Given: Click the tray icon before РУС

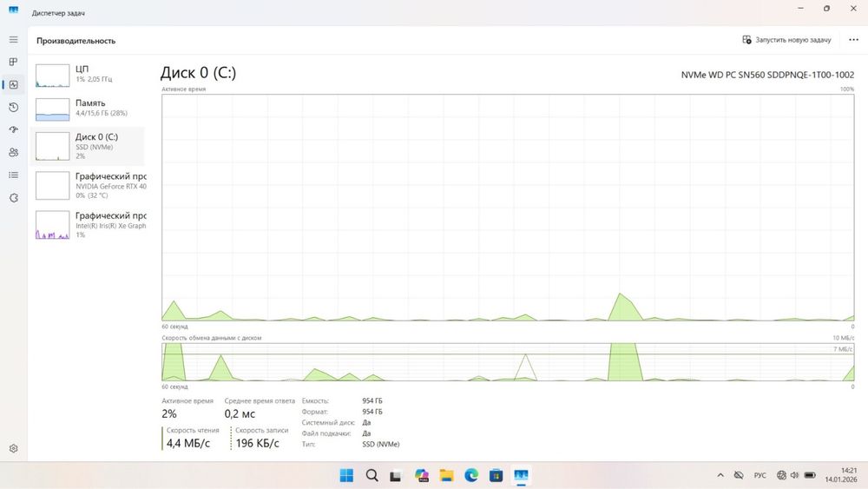Looking at the screenshot, I should 739,475.
